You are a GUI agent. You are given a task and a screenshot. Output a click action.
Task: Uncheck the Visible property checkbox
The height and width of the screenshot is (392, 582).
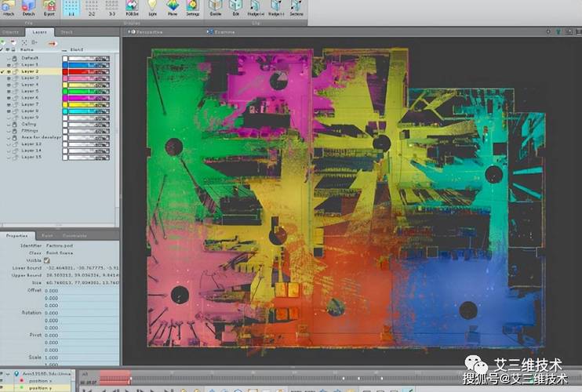47,260
